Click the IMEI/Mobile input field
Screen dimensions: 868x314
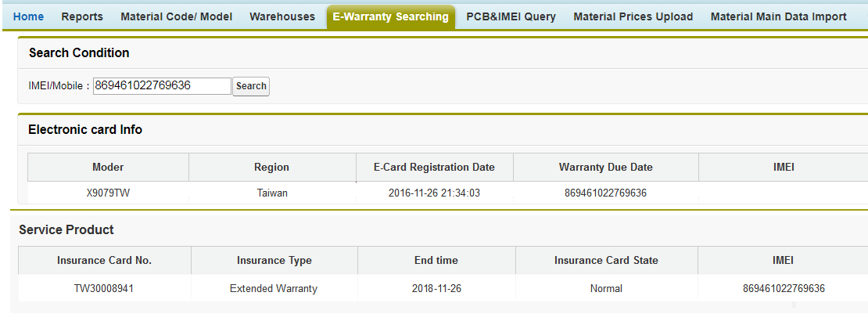(162, 85)
